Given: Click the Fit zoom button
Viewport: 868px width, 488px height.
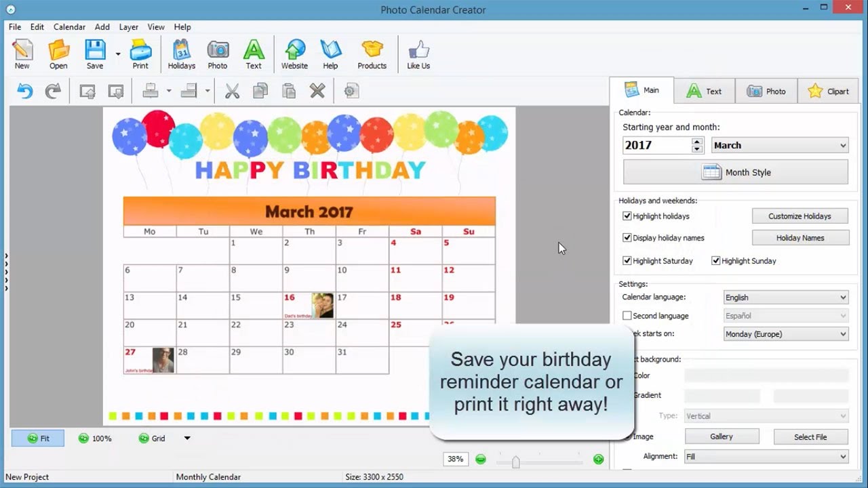Looking at the screenshot, I should [38, 439].
